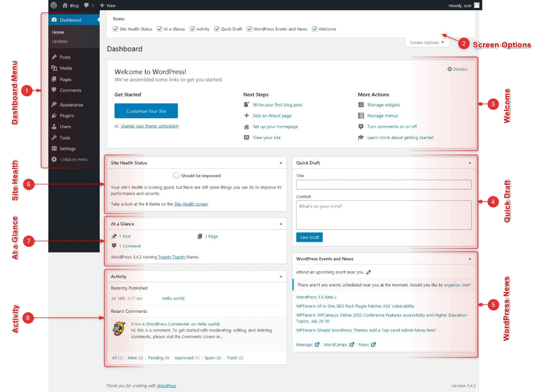This screenshot has height=392, width=543.
Task: Click the Save Draft button
Action: coord(309,237)
